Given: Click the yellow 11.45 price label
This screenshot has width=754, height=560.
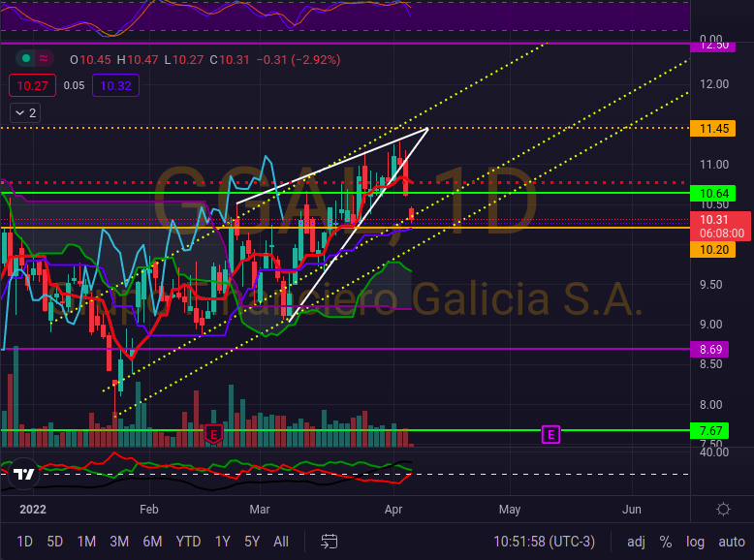Looking at the screenshot, I should pos(708,129).
